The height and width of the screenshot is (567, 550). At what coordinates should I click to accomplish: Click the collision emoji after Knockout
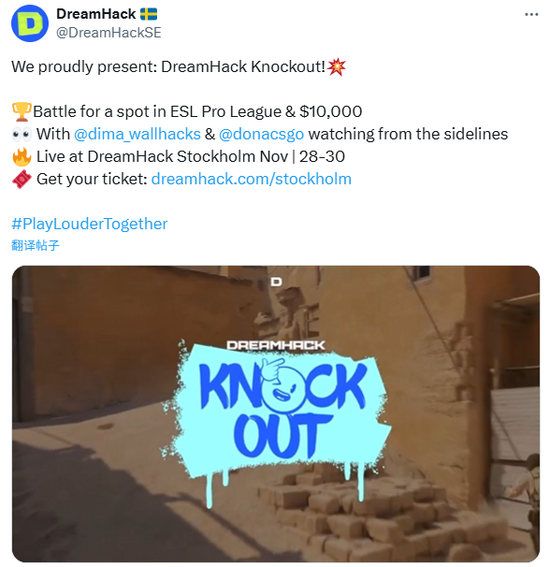tap(336, 67)
